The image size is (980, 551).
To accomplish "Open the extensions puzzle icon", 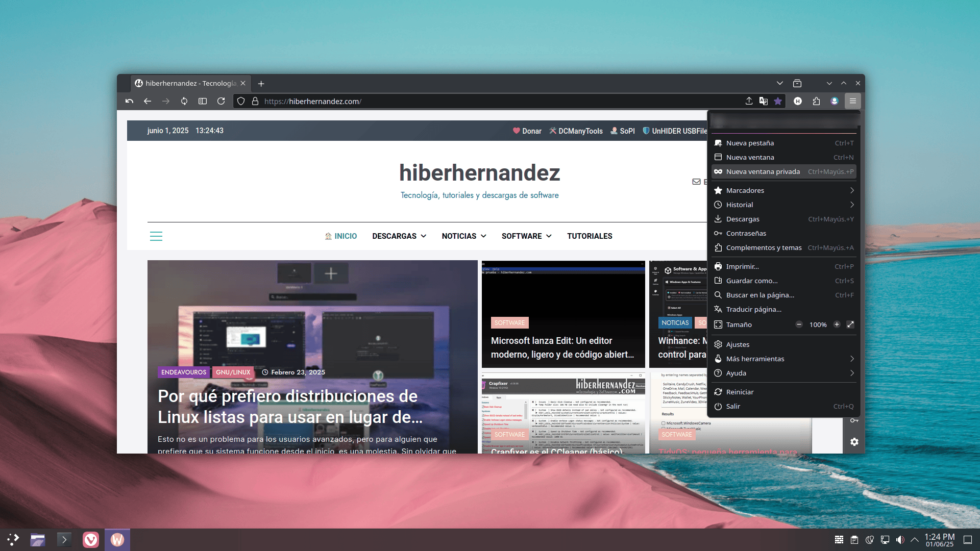I will [x=816, y=101].
